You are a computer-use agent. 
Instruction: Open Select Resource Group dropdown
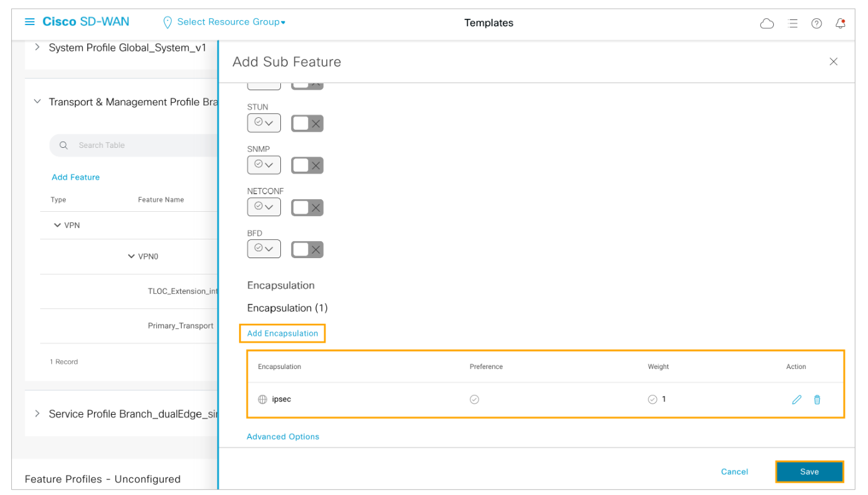[230, 22]
